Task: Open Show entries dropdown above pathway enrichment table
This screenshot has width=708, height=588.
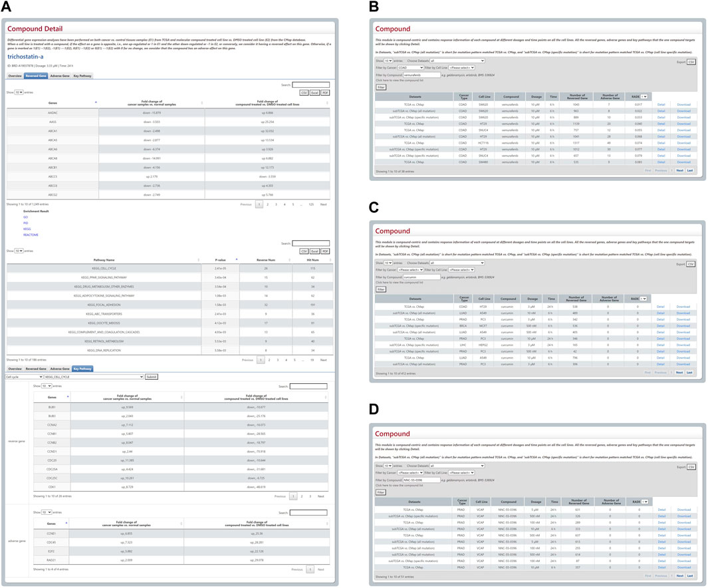Action: (x=19, y=251)
